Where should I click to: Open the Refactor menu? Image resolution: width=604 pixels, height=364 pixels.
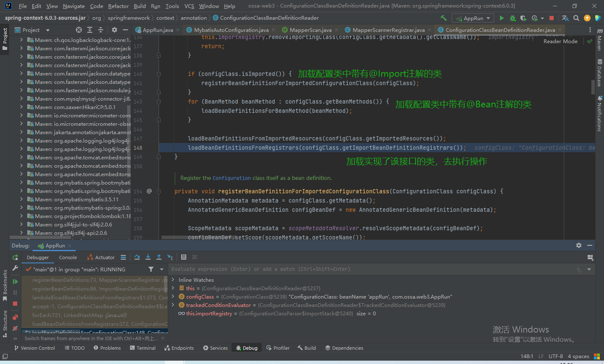118,6
